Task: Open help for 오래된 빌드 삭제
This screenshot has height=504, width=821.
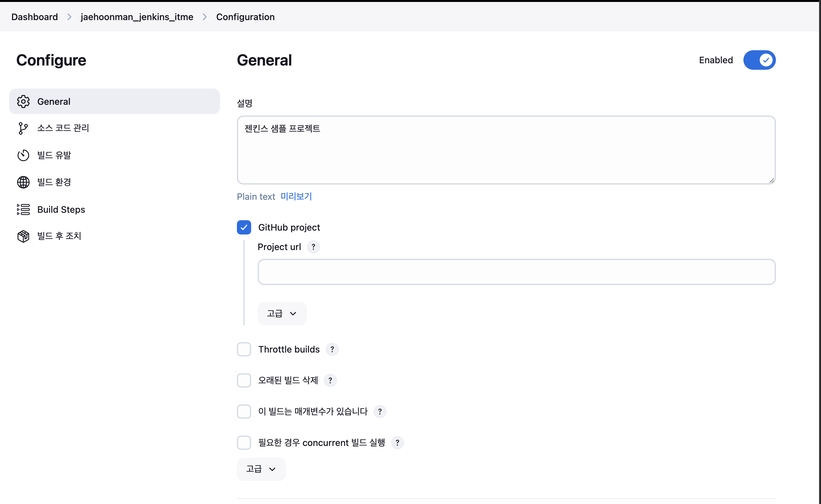Action: point(330,380)
